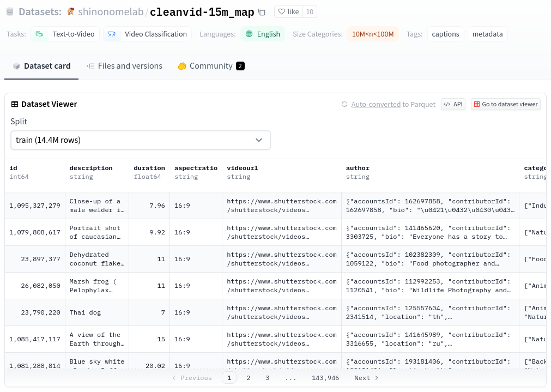Click the author cell with accountsId 162697858
This screenshot has height=392, width=551.
click(x=430, y=206)
